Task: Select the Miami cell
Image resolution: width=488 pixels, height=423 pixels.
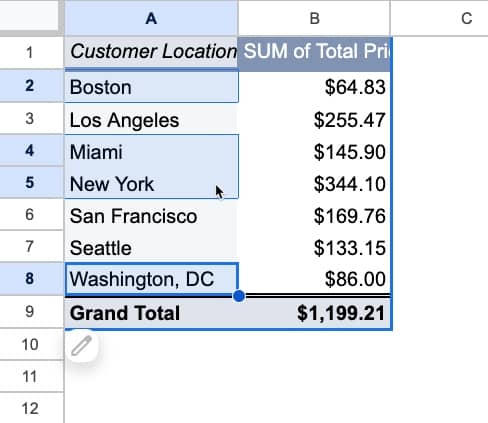Action: pyautogui.click(x=151, y=152)
